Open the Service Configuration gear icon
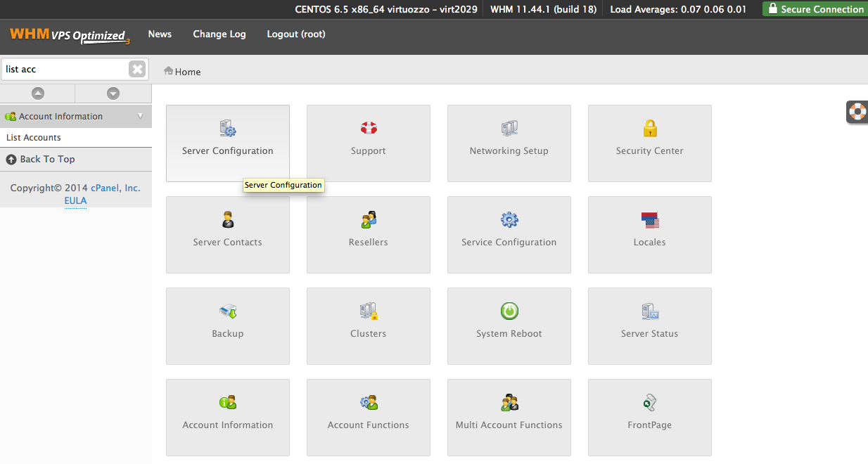The height and width of the screenshot is (464, 868). click(509, 219)
